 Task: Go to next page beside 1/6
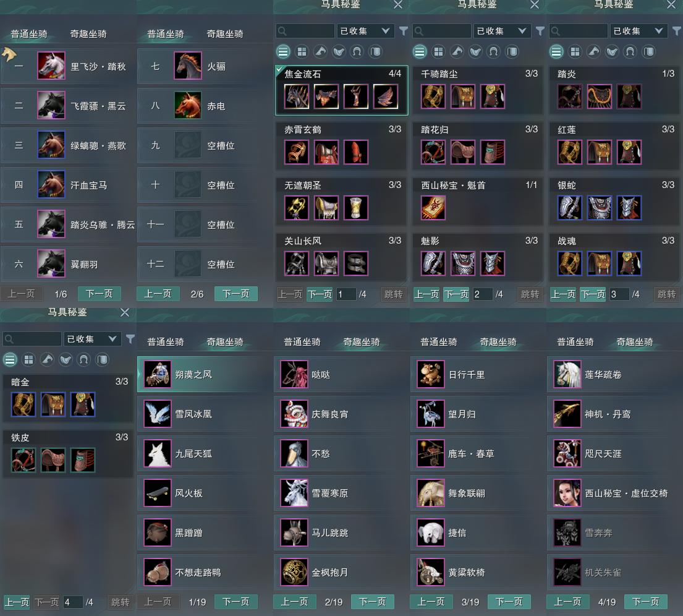[100, 294]
